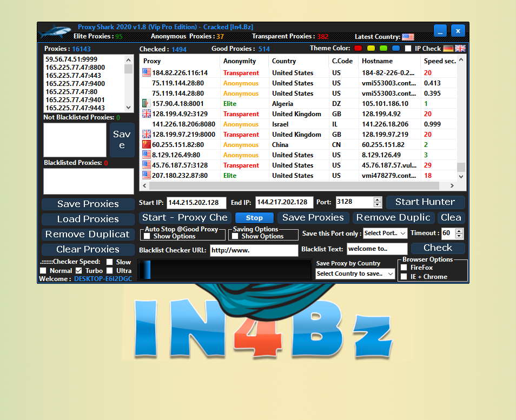Viewport: 516px width, 420px height.
Task: Set checker speed to Normal
Action: coord(43,271)
